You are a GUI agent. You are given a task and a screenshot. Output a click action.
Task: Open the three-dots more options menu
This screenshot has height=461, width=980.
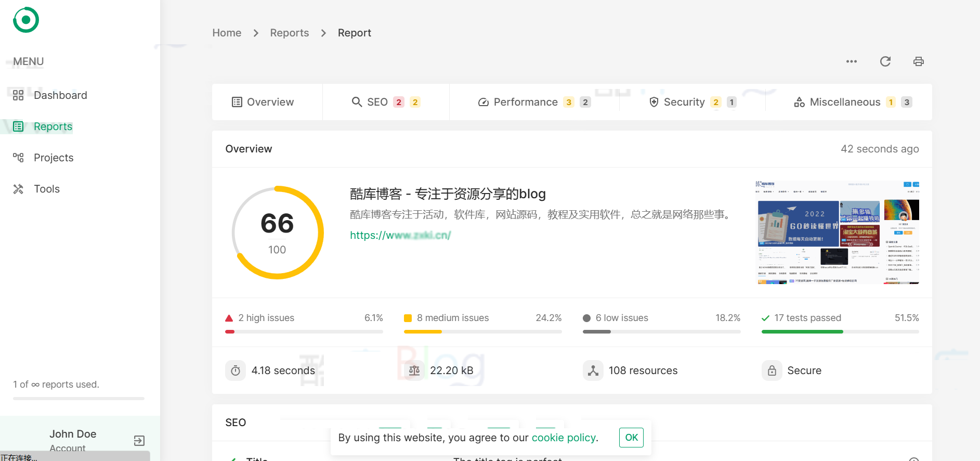coord(852,61)
